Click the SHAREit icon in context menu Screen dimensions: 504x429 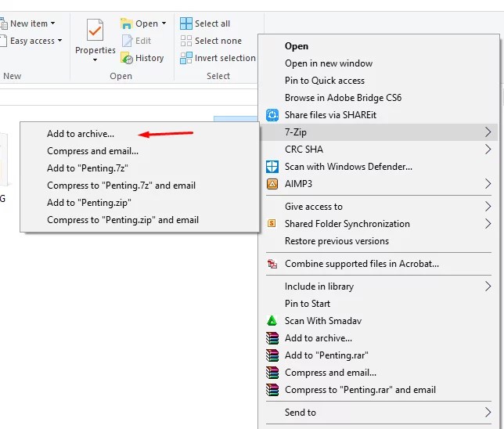pos(272,115)
